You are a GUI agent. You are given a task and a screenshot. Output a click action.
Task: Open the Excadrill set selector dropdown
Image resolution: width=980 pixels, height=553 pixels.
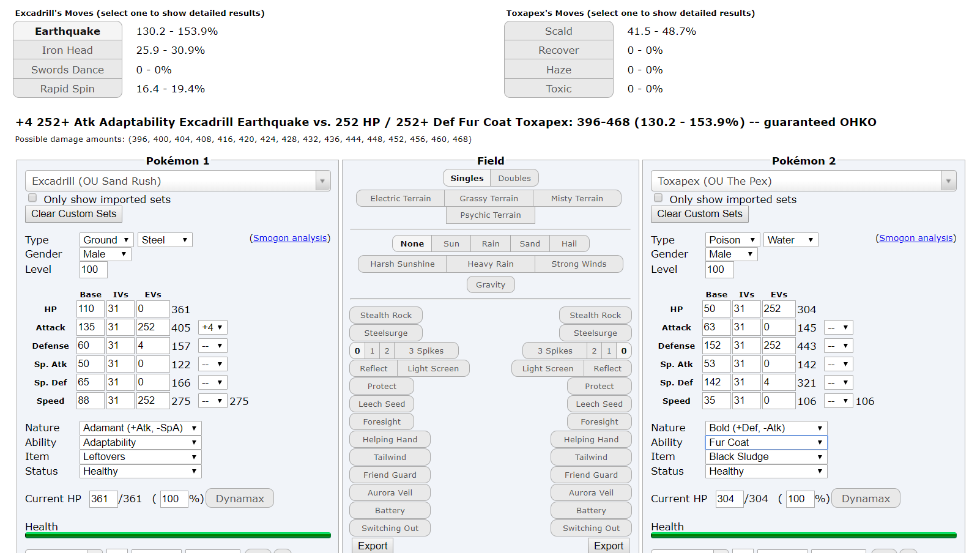pos(178,181)
